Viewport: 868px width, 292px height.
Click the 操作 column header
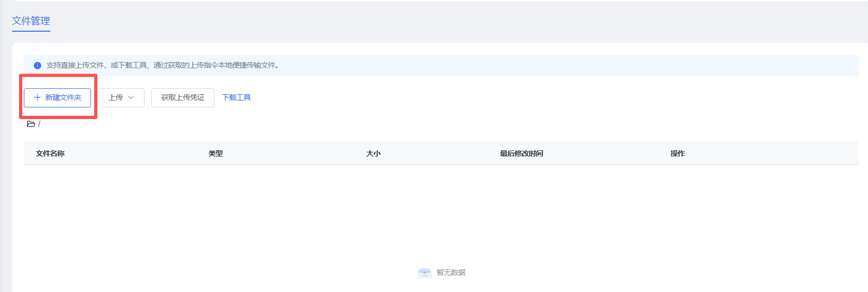pos(677,153)
